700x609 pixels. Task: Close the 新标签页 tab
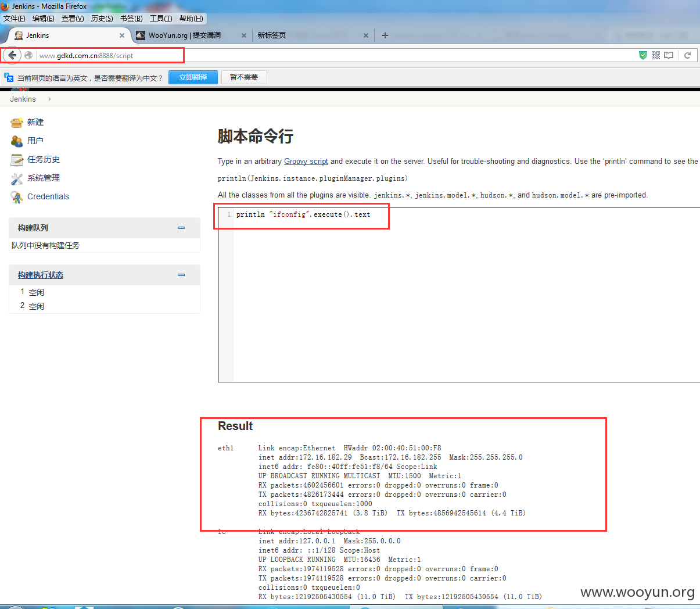coord(366,35)
